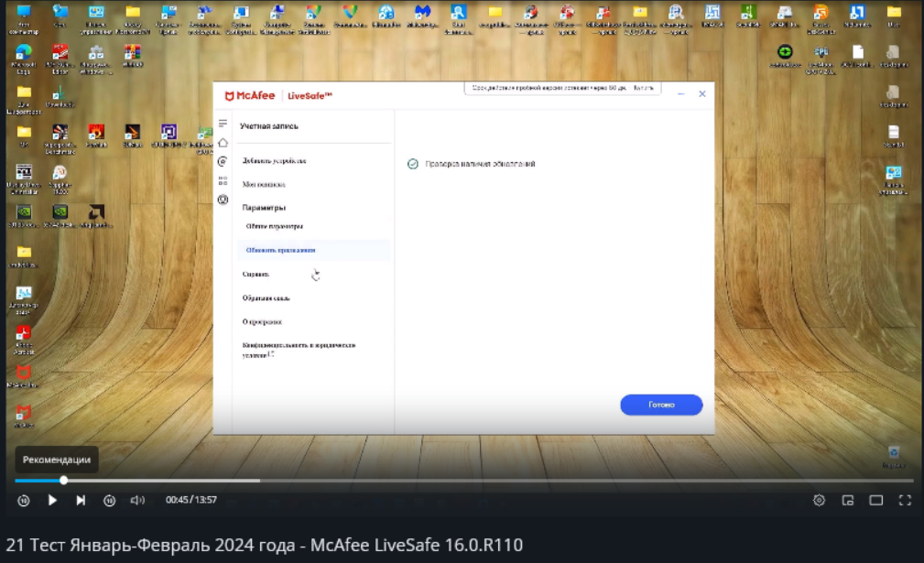
Task: Open the Adobe Acrobat desktop shortcut
Action: 24,340
